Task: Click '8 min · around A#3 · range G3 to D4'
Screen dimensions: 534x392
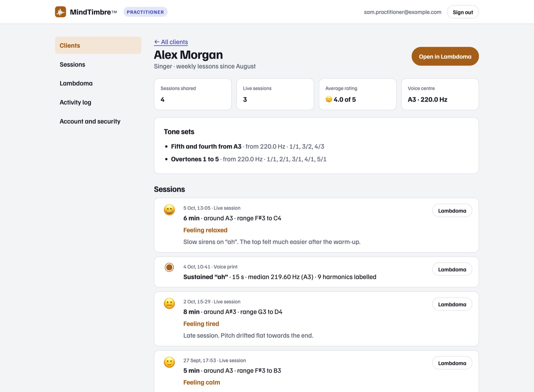Action: 233,312
